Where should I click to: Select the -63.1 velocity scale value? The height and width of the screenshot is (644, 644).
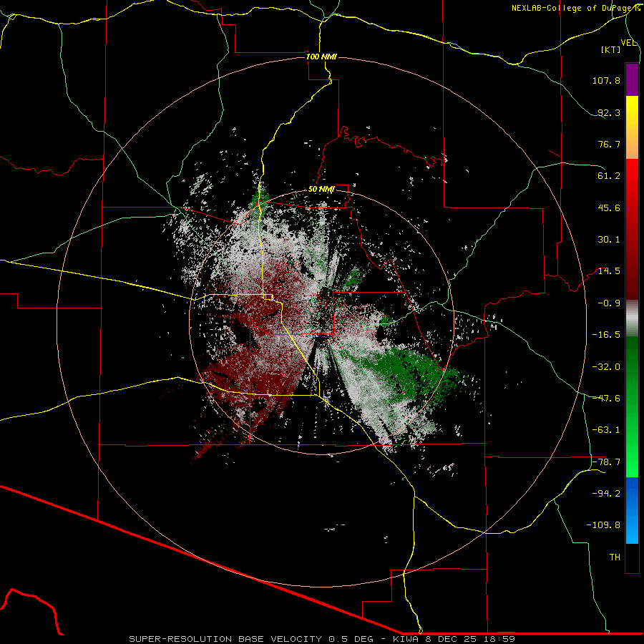(x=606, y=430)
